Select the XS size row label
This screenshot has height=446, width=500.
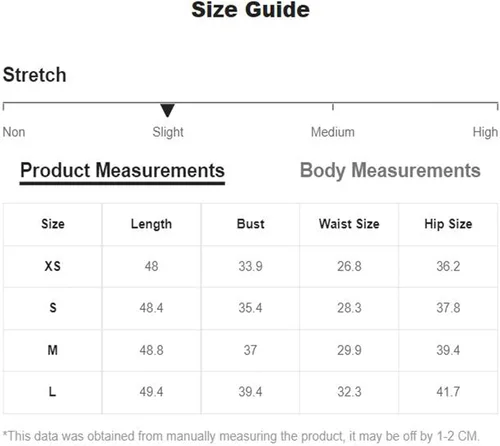tap(53, 266)
